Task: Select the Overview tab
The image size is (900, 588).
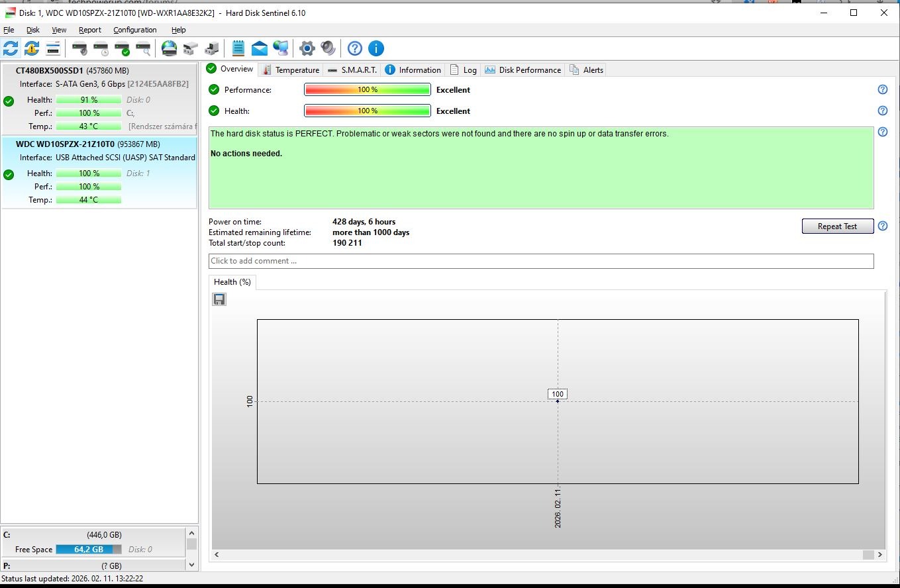Action: (230, 69)
